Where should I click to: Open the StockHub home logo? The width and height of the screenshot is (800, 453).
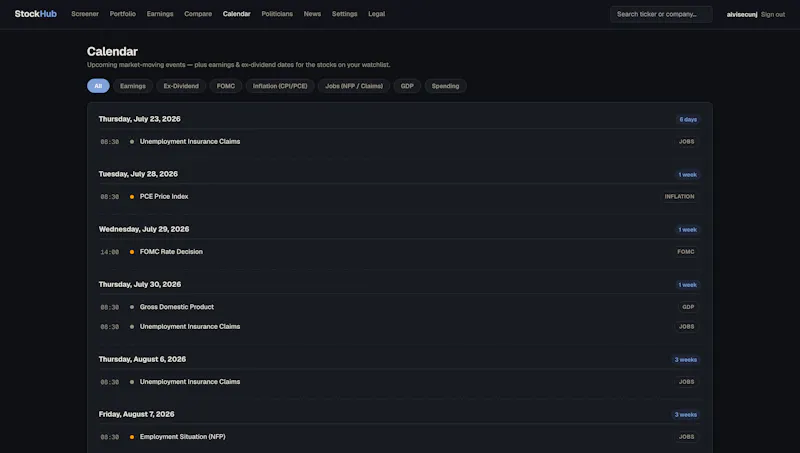click(35, 14)
